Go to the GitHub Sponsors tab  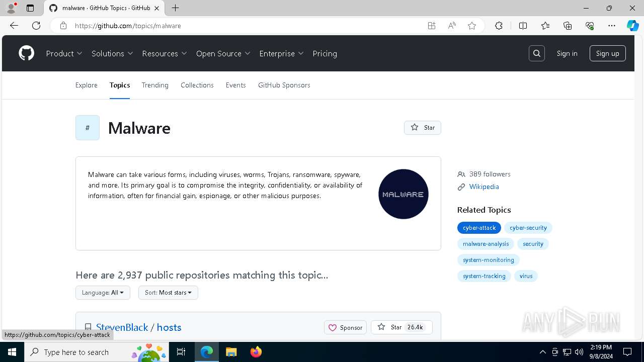pyautogui.click(x=284, y=85)
